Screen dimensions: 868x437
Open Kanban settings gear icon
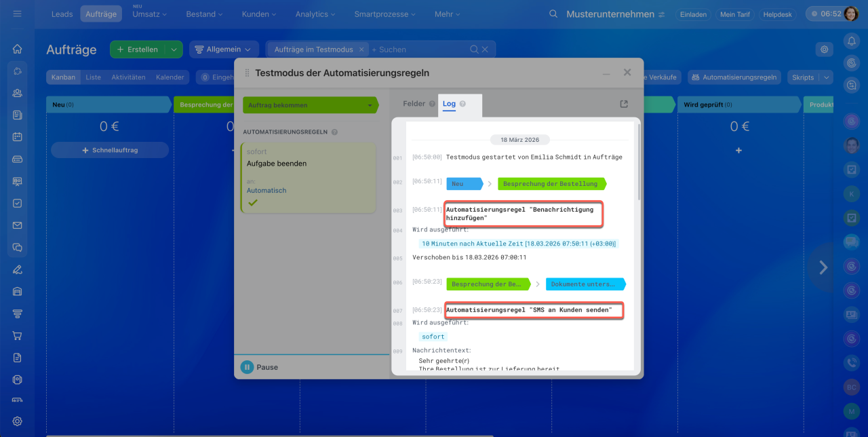coord(825,49)
